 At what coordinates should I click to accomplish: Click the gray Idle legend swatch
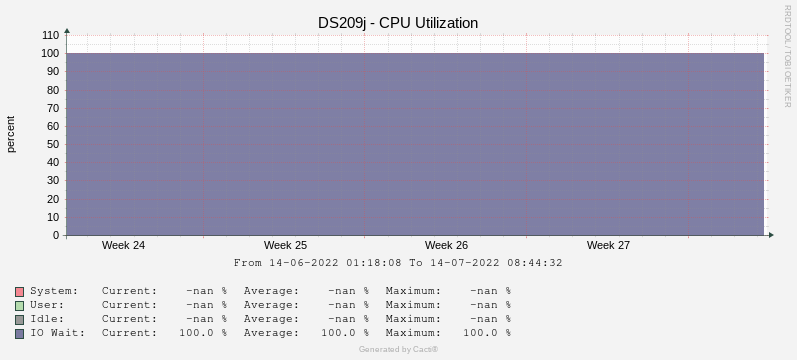(19, 320)
